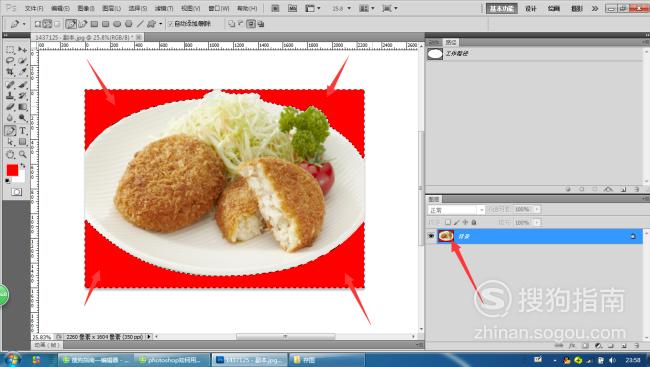Select the Crop tool
This screenshot has height=367, width=650.
[x=10, y=72]
